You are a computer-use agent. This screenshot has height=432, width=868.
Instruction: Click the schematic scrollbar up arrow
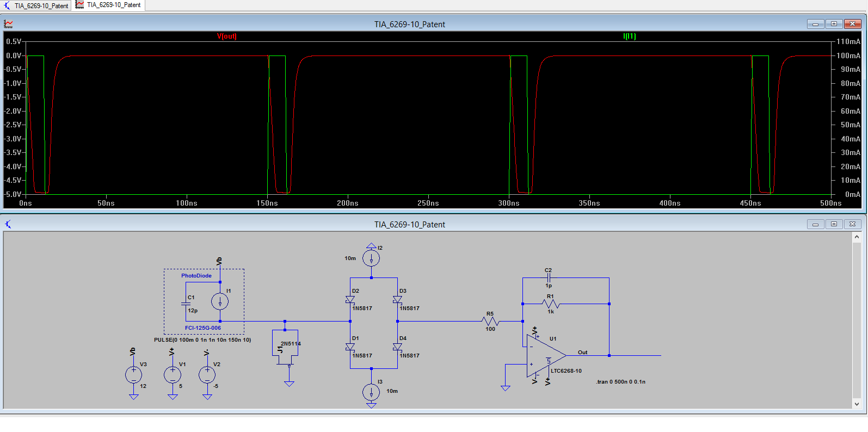click(x=857, y=237)
